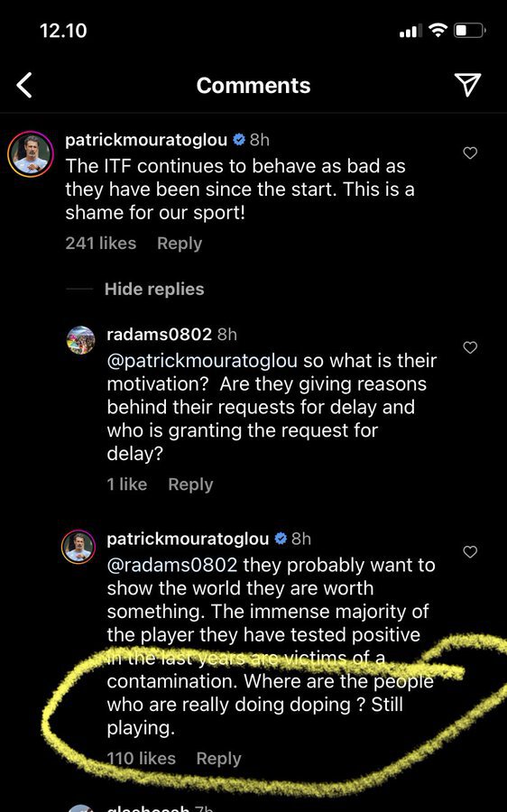Tap the @radams0802 mention in reply
This screenshot has width=507, height=812.
(172, 565)
